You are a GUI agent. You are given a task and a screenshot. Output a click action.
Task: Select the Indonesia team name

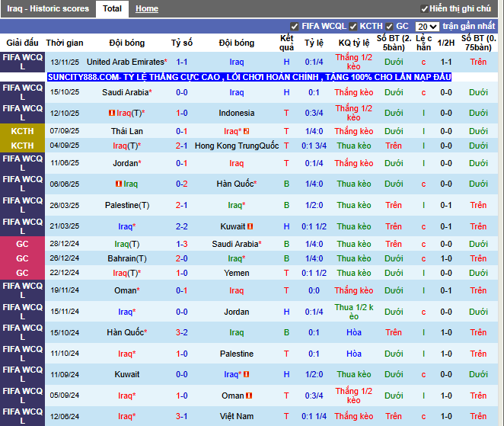tap(237, 113)
